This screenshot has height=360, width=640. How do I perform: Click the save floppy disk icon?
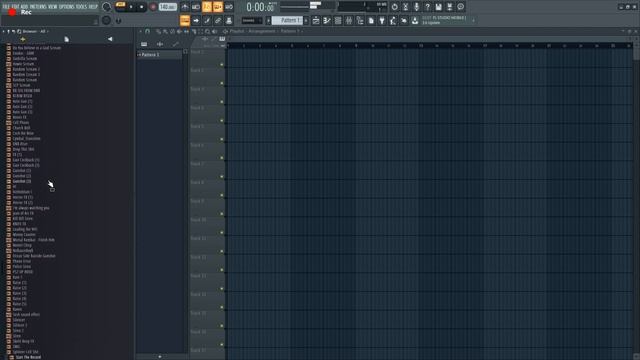click(438, 7)
